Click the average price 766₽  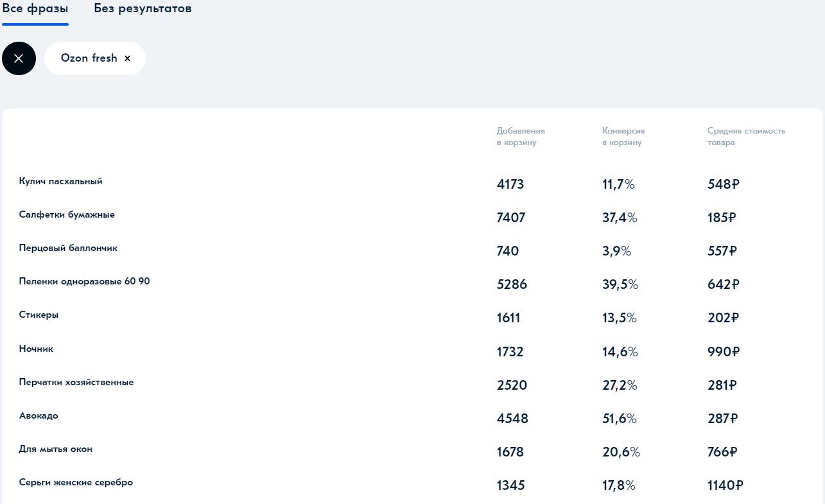[722, 453]
